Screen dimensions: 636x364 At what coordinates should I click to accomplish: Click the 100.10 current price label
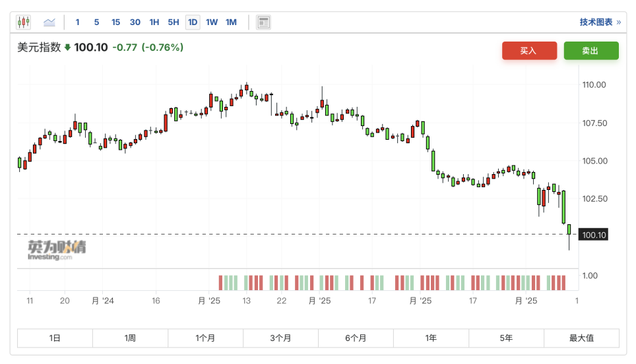(594, 235)
